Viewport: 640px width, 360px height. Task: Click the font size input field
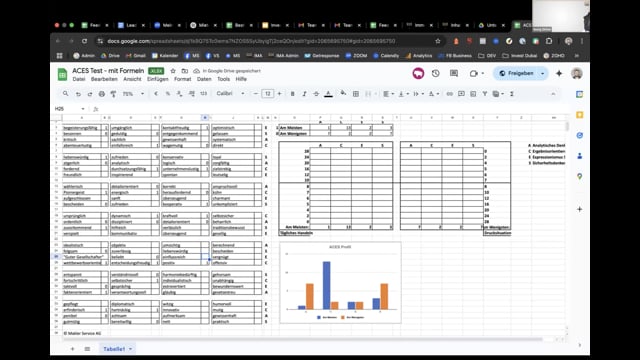[x=268, y=94]
